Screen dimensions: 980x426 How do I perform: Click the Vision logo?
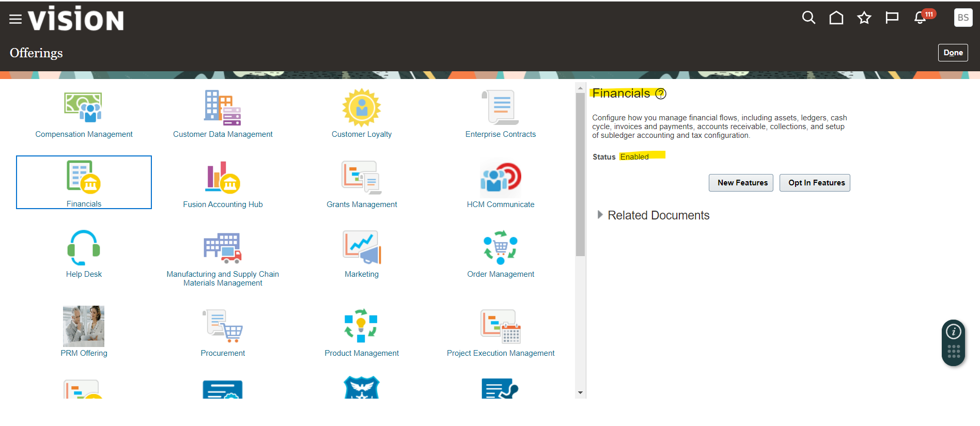76,19
